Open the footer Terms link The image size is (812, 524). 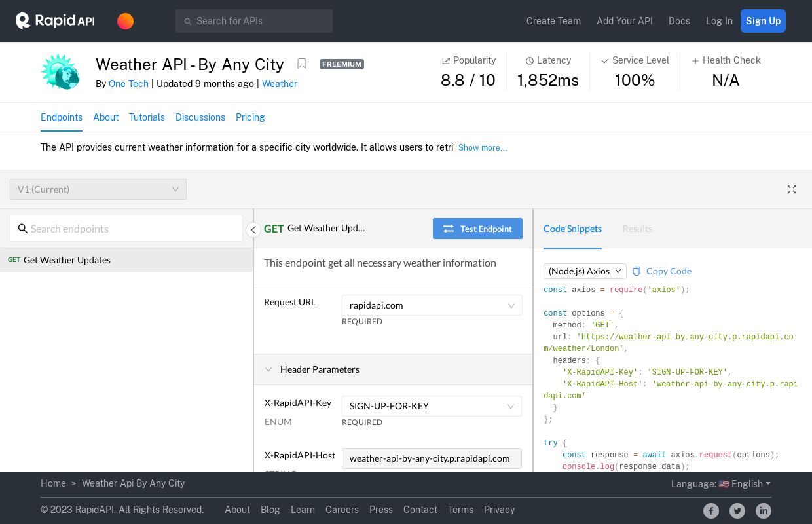pyautogui.click(x=460, y=510)
